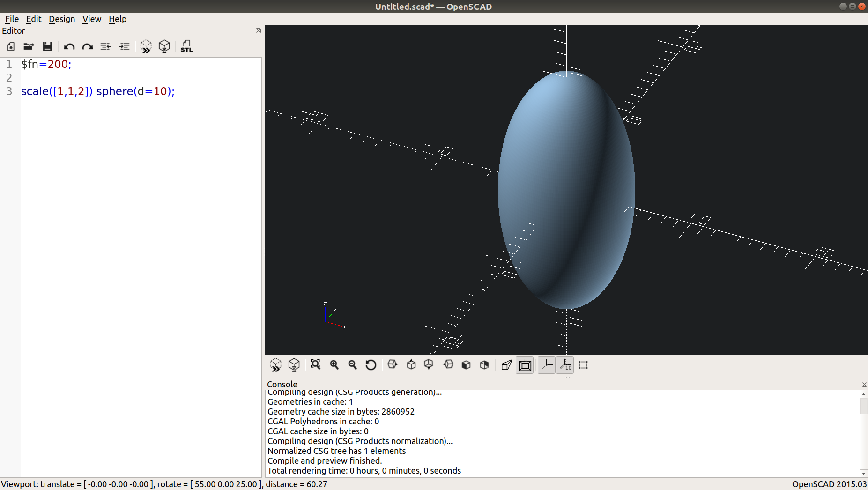Open the Design menu
The width and height of the screenshot is (868, 490).
pos(62,19)
